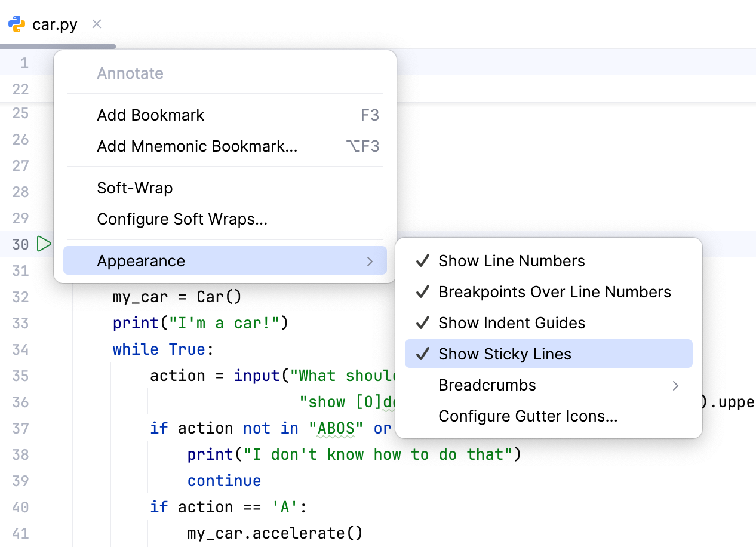This screenshot has height=547, width=756.
Task: Enable Soft-Wrap in the gutter menu
Action: pyautogui.click(x=135, y=188)
